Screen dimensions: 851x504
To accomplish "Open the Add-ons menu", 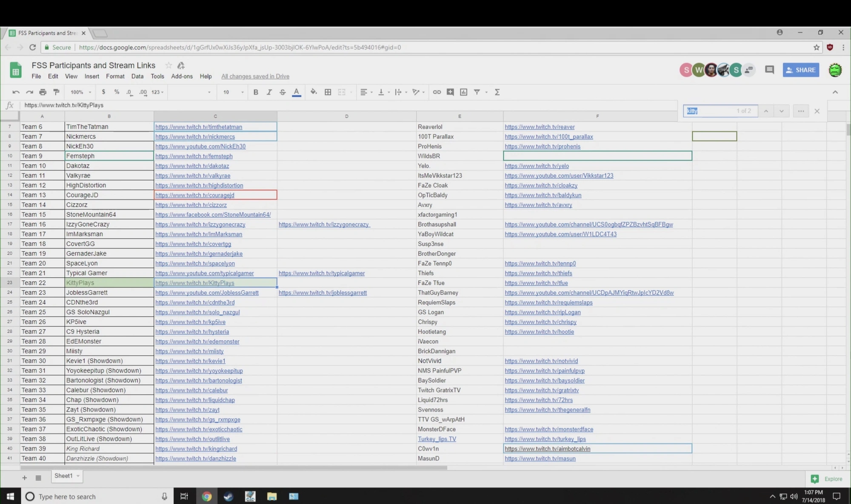I will (x=182, y=76).
